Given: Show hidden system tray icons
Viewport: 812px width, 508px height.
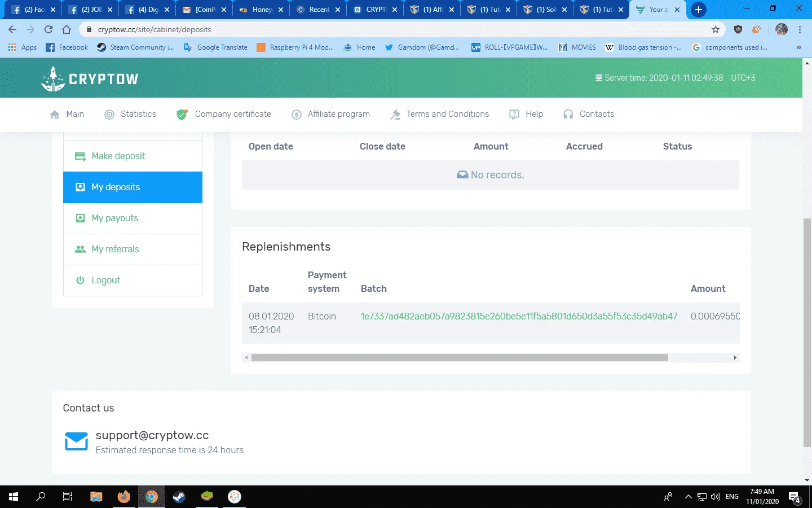Looking at the screenshot, I should click(688, 497).
